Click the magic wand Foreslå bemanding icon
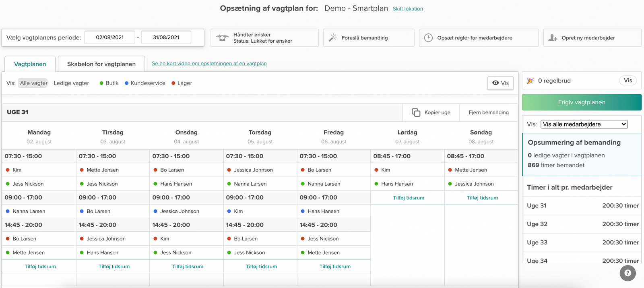Image resolution: width=644 pixels, height=288 pixels. [332, 38]
